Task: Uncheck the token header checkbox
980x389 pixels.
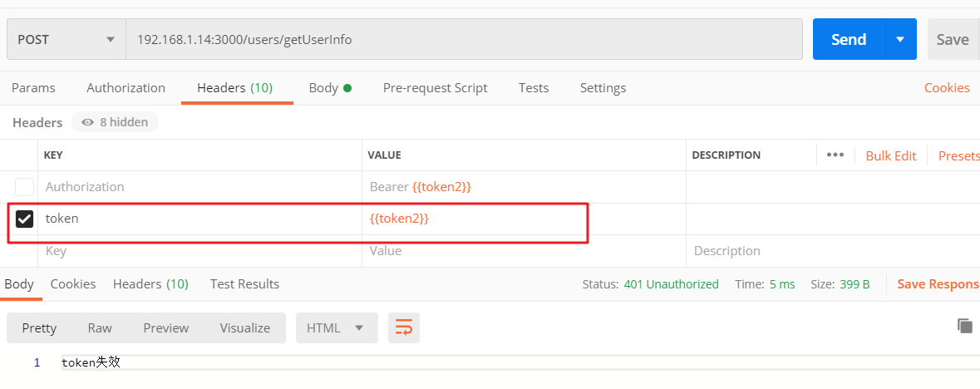Action: coord(24,219)
